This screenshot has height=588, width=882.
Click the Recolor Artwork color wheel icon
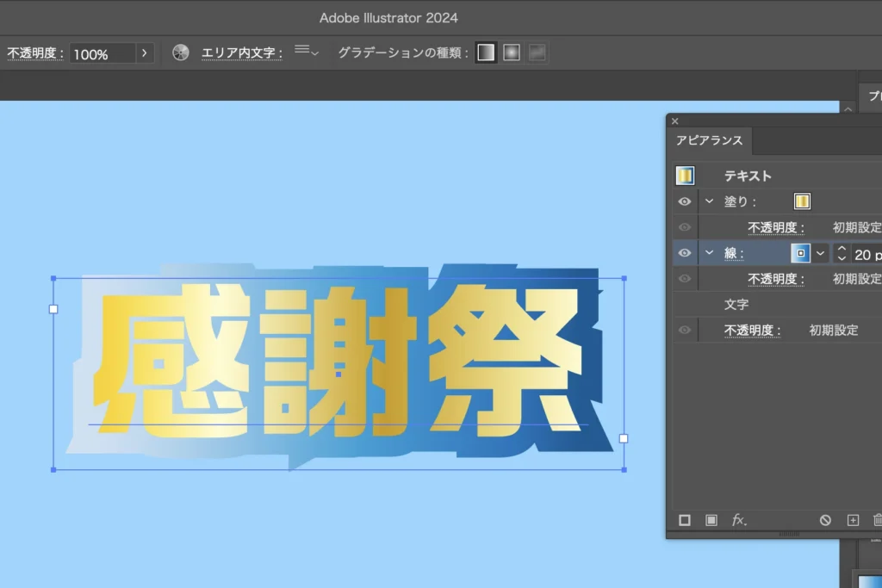coord(180,53)
